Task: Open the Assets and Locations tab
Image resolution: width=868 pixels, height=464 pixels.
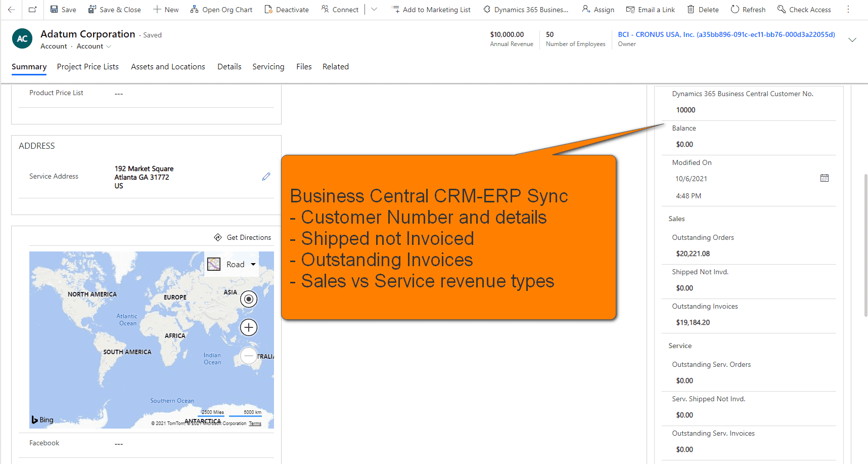Action: click(168, 67)
